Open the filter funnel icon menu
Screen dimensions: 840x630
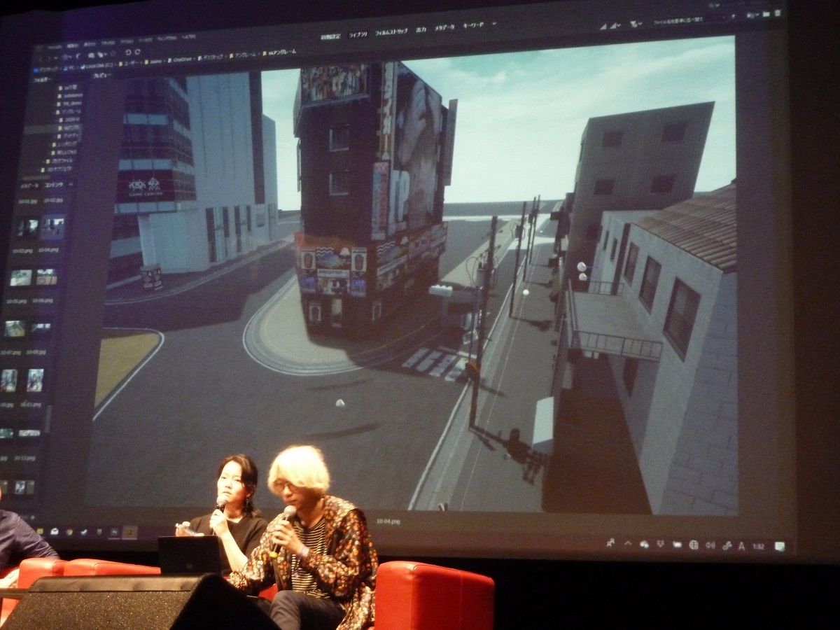click(633, 24)
